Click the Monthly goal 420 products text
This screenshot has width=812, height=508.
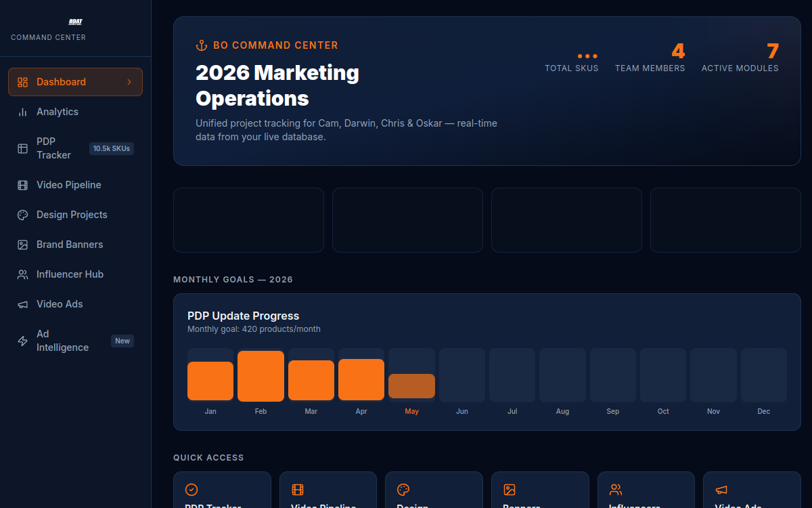point(254,329)
